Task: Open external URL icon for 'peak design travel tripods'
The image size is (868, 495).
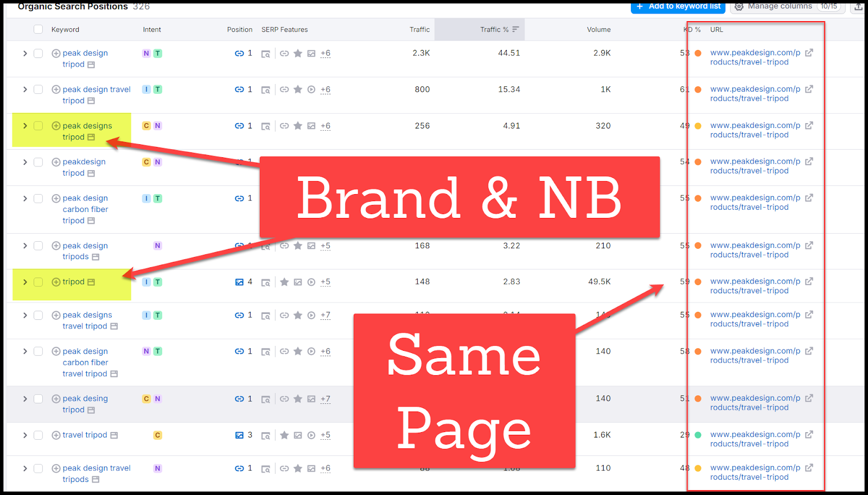Action: [x=809, y=467]
